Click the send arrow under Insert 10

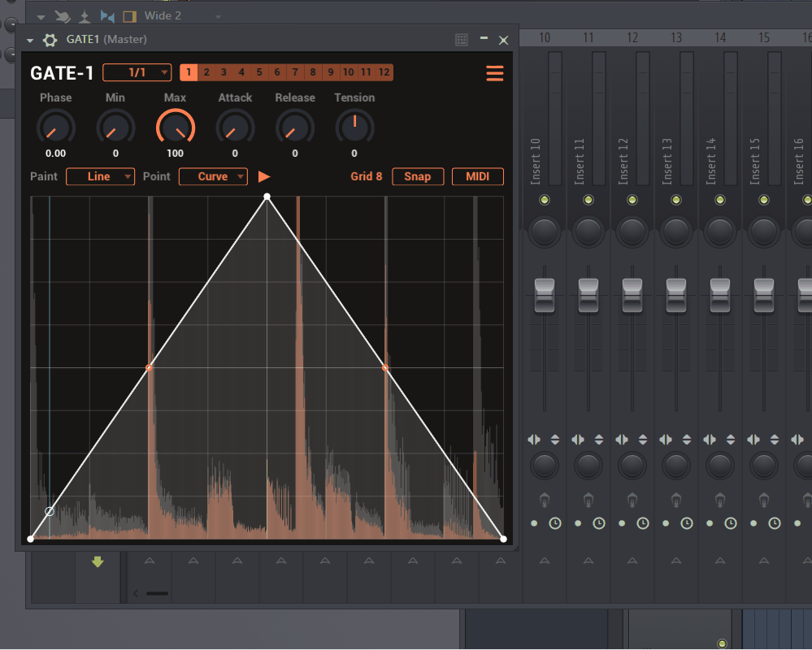coord(545,561)
